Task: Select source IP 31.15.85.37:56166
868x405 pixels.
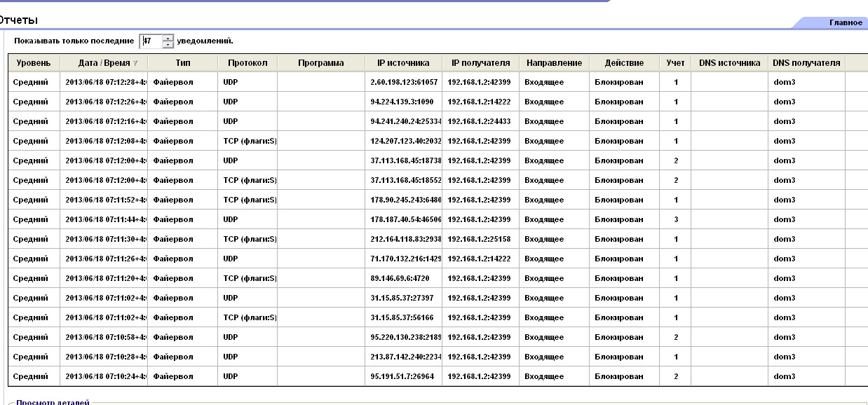Action: click(402, 317)
